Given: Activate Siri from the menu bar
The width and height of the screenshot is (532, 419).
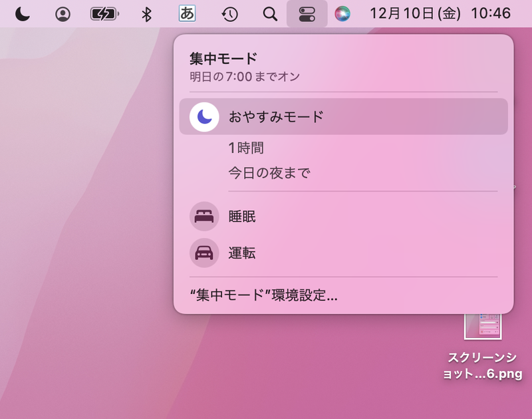Looking at the screenshot, I should pos(342,13).
